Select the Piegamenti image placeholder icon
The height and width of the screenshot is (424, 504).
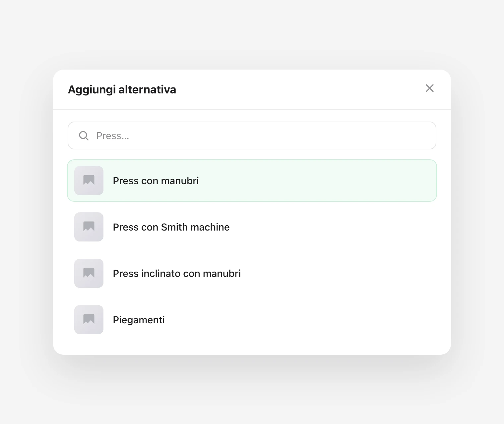pos(89,320)
